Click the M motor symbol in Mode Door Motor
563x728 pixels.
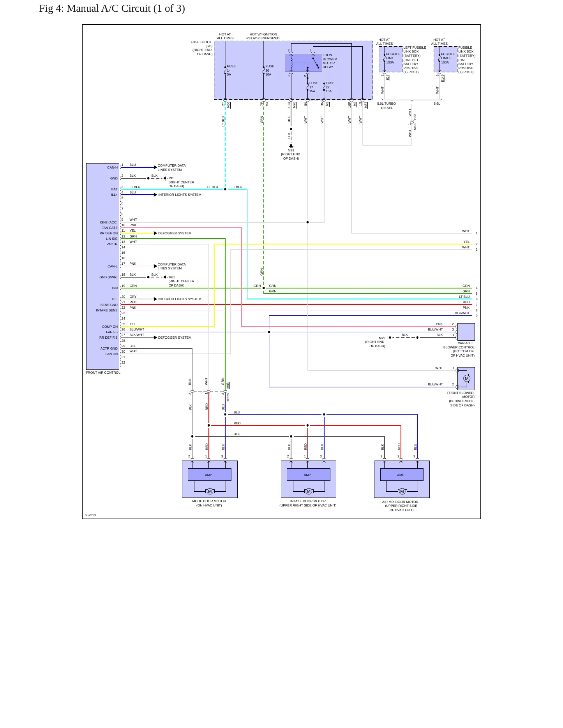tap(210, 491)
